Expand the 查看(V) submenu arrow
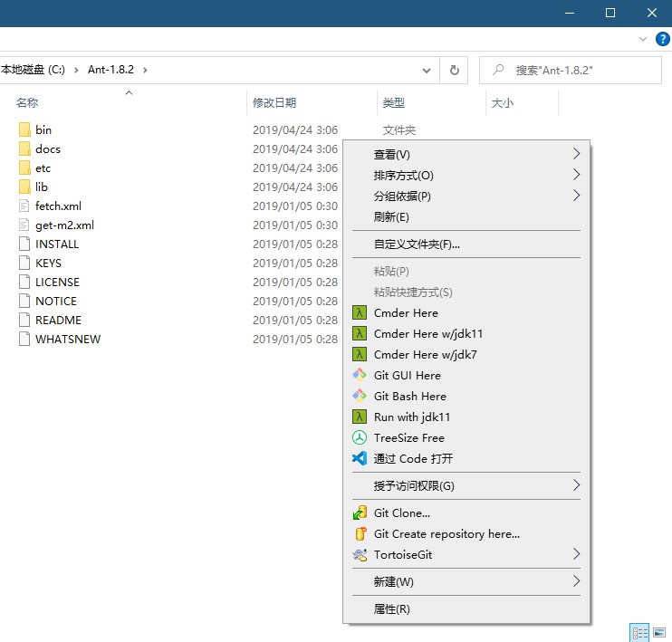Screen dimensions: 672x642 (575, 154)
